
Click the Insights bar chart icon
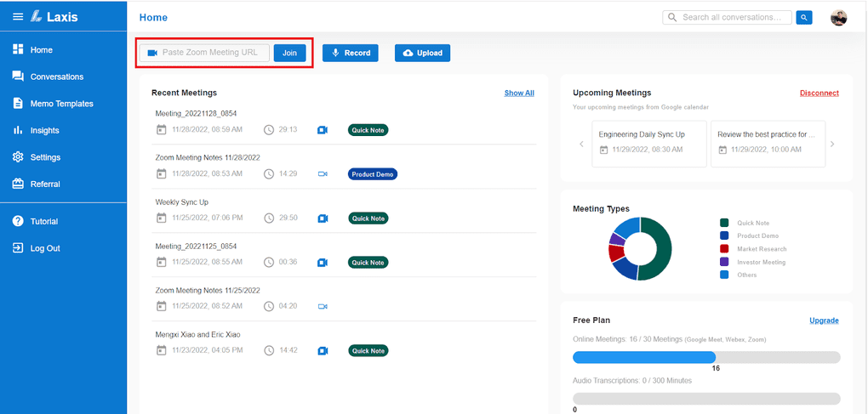(x=18, y=130)
